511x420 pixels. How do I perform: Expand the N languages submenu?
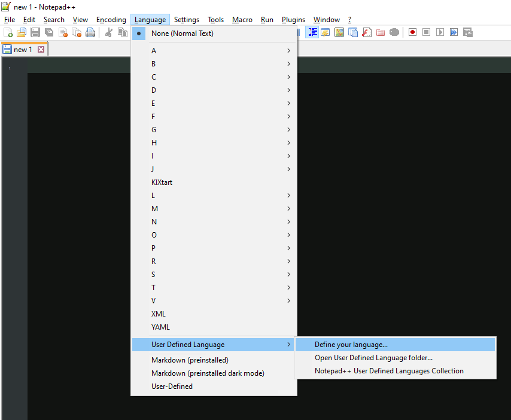[214, 221]
